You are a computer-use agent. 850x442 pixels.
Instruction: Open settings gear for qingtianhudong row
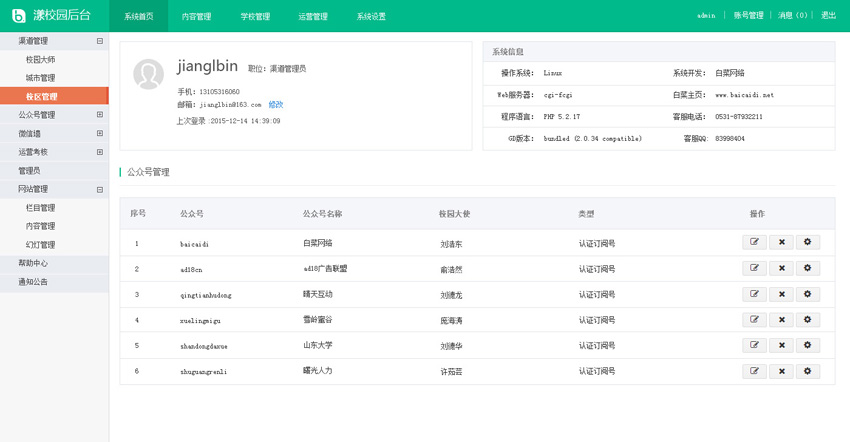(x=808, y=294)
